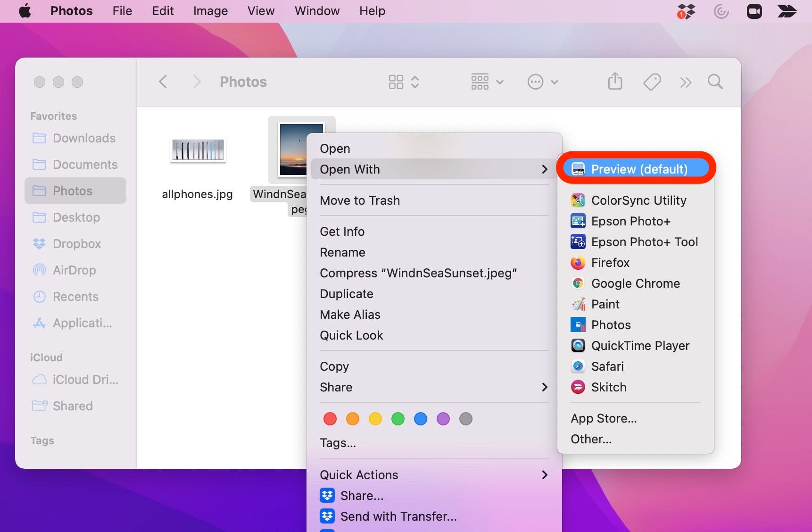Select Move to Trash in context menu
812x532 pixels.
tap(360, 200)
